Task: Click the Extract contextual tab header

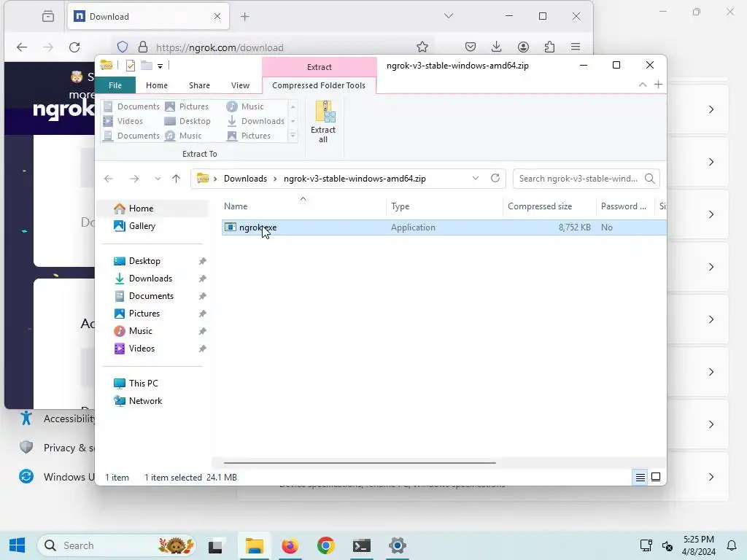Action: (x=320, y=67)
